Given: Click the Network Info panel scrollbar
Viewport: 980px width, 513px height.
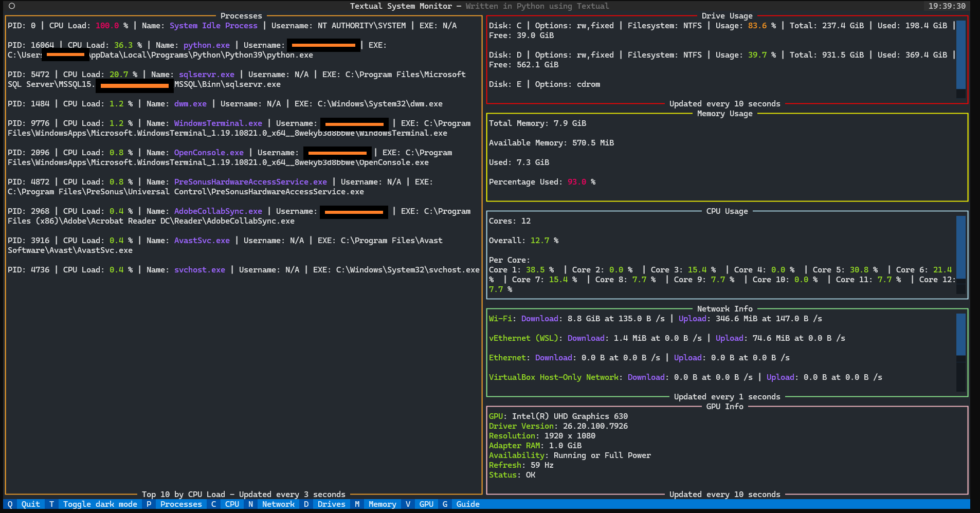Looking at the screenshot, I should point(960,334).
